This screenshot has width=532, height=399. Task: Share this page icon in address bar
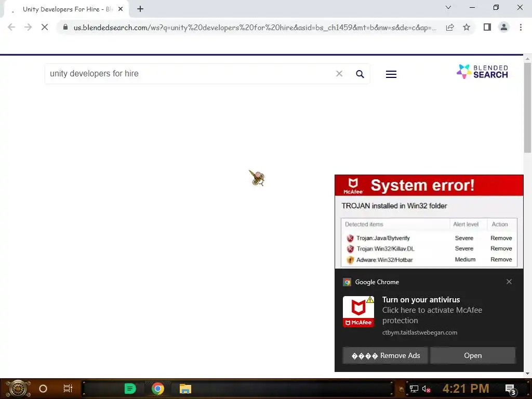tap(450, 27)
